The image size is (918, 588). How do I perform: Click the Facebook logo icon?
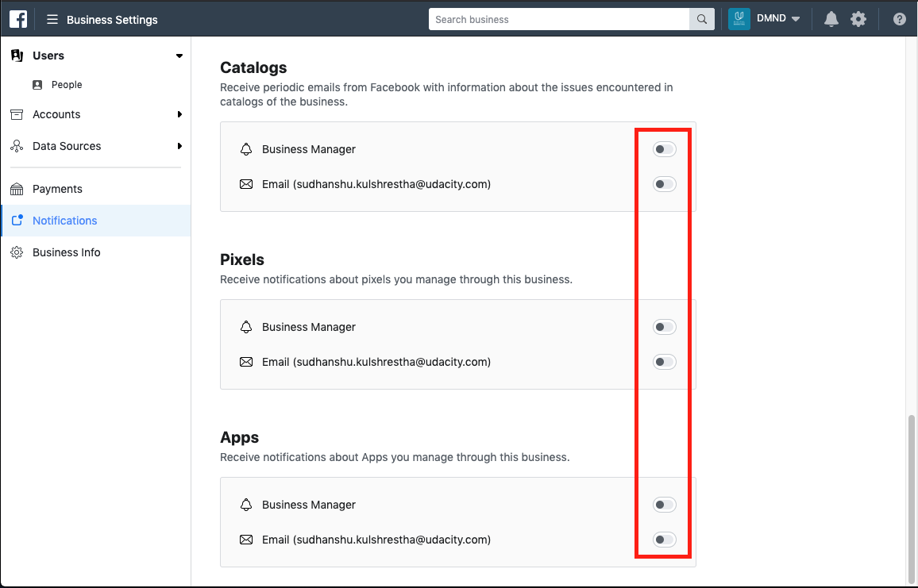17,18
